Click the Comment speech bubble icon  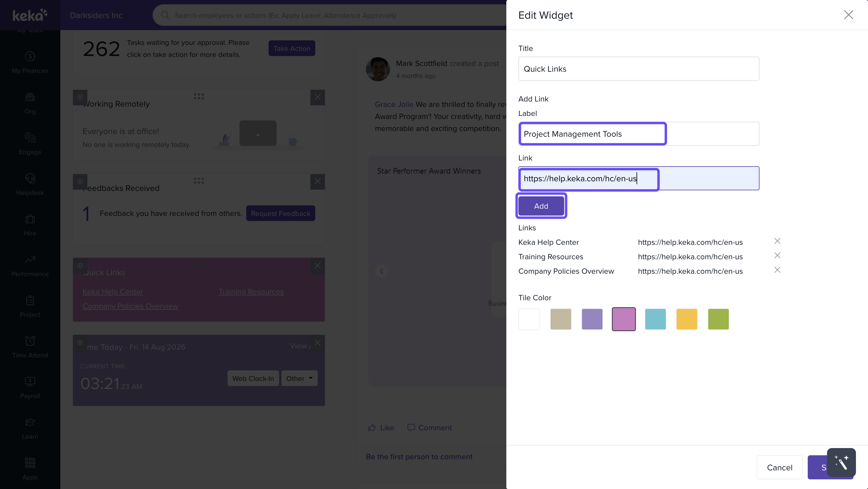(411, 428)
